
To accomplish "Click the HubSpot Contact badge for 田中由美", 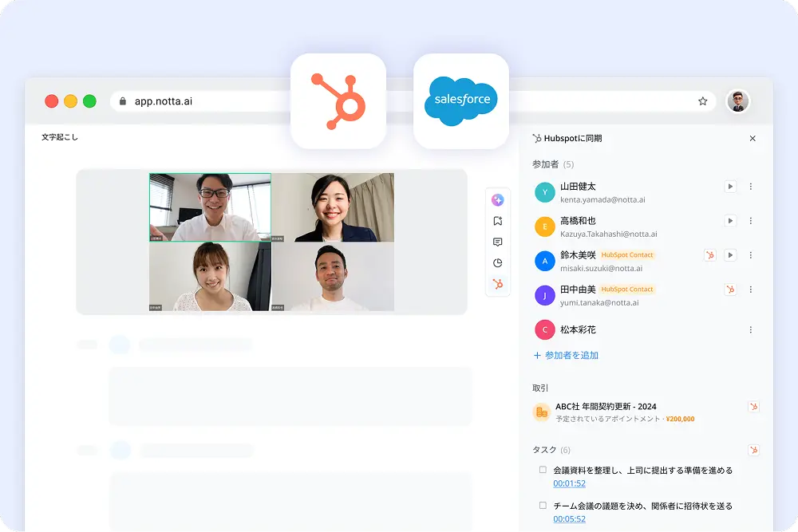I will pyautogui.click(x=627, y=290).
